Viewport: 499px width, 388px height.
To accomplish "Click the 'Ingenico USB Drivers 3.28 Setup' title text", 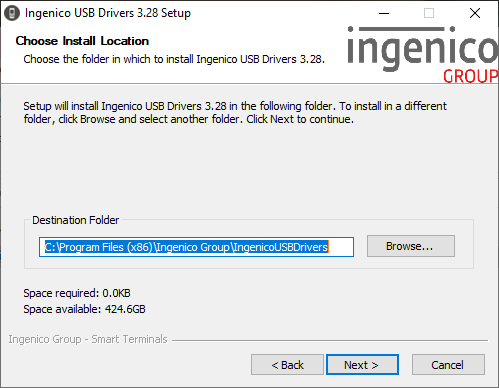I will 108,13.
